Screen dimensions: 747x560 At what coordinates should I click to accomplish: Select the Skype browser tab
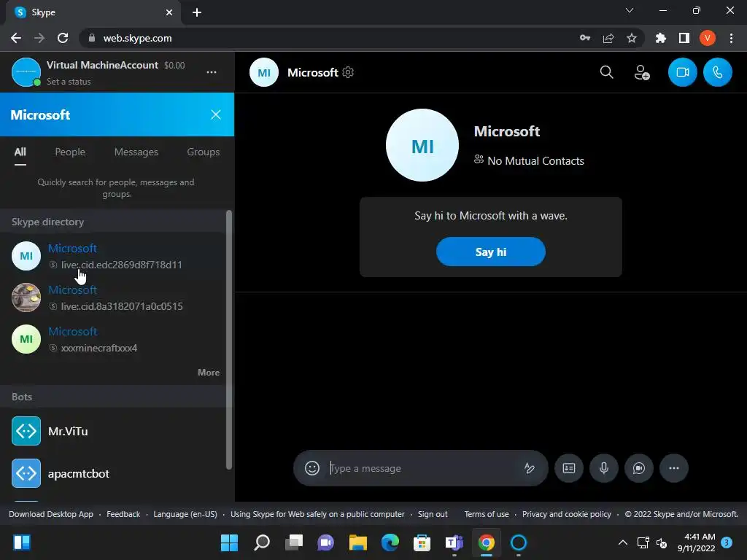pyautogui.click(x=93, y=12)
